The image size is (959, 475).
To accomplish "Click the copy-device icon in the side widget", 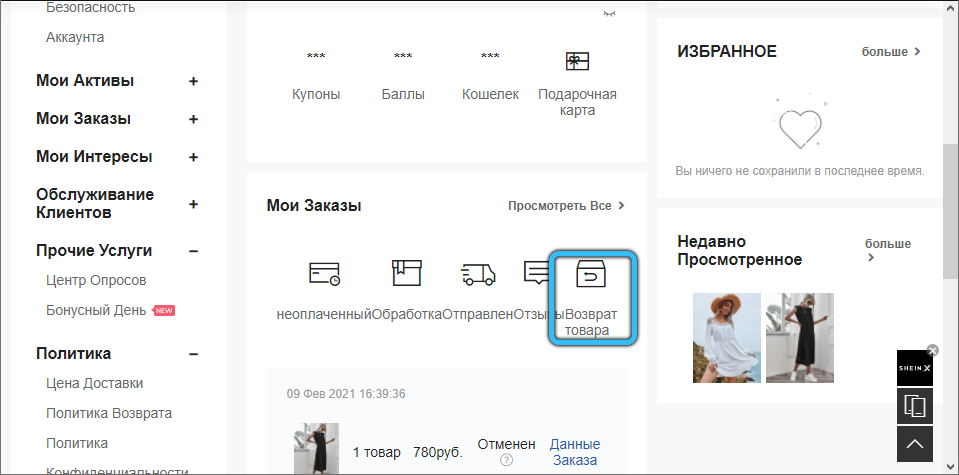I will point(914,406).
